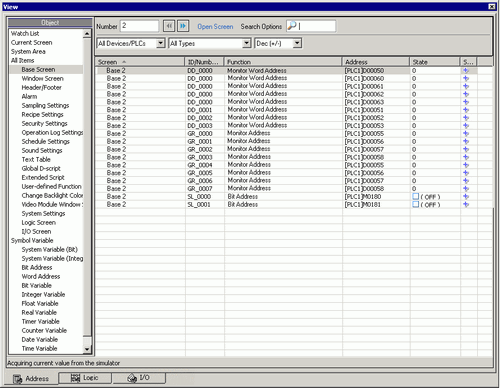This screenshot has width=500, height=388.
Task: Click the blue pin icon on the D00062 row
Action: (466, 94)
